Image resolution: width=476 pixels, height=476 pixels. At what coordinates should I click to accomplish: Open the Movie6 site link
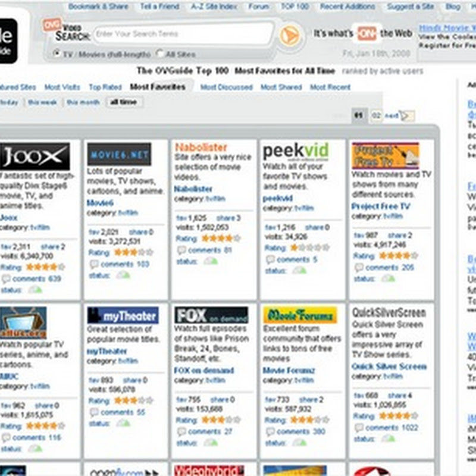(x=100, y=203)
